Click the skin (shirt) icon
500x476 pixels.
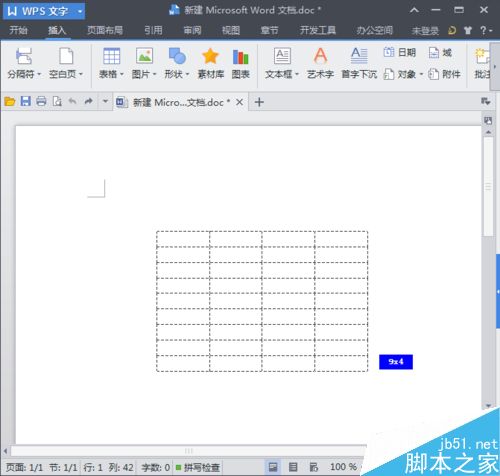click(x=468, y=31)
